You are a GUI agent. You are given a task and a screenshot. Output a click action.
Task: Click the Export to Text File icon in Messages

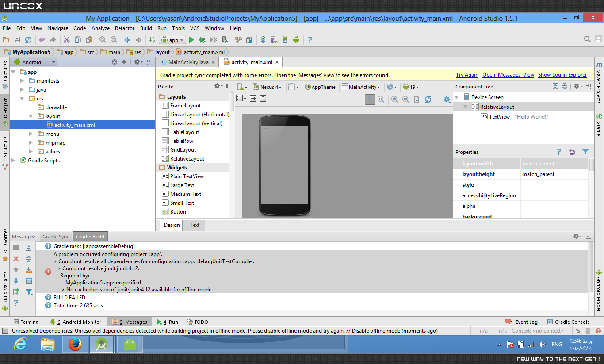[x=16, y=292]
